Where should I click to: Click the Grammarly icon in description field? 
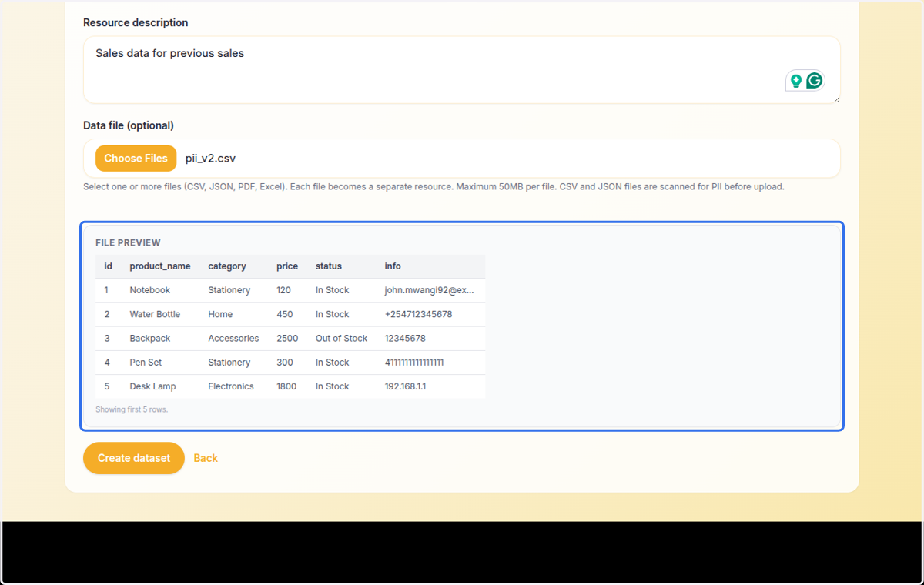[815, 81]
